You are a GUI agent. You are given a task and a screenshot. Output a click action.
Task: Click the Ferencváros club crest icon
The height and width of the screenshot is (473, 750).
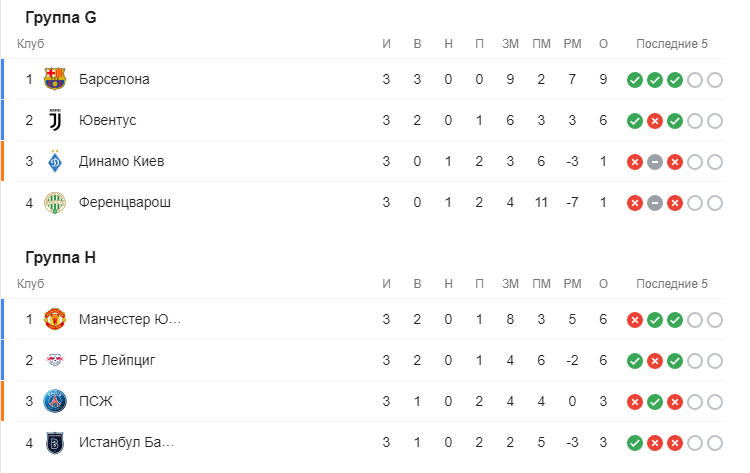click(x=55, y=203)
